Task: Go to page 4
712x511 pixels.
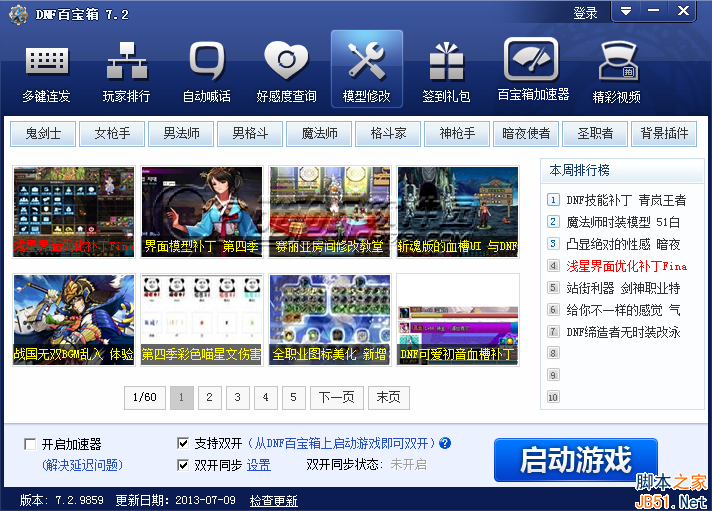Action: pyautogui.click(x=266, y=398)
